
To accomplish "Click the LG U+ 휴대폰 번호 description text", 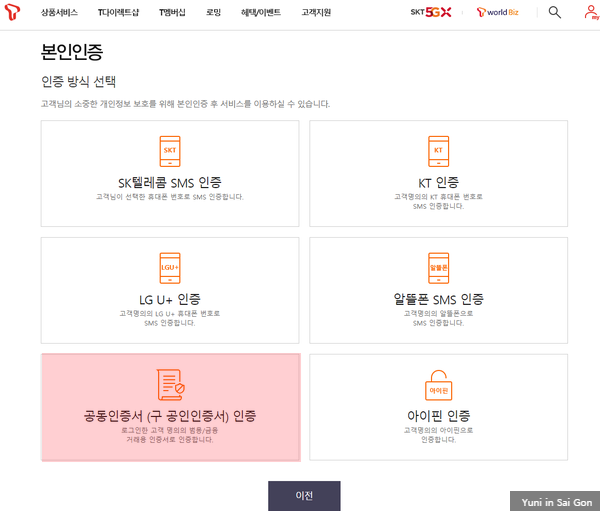I will [x=170, y=318].
